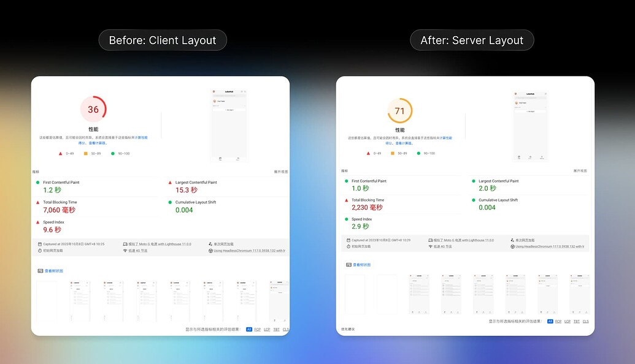Click the '15.3 秒' Largest Contentful Paint value
The width and height of the screenshot is (635, 364).
(187, 190)
